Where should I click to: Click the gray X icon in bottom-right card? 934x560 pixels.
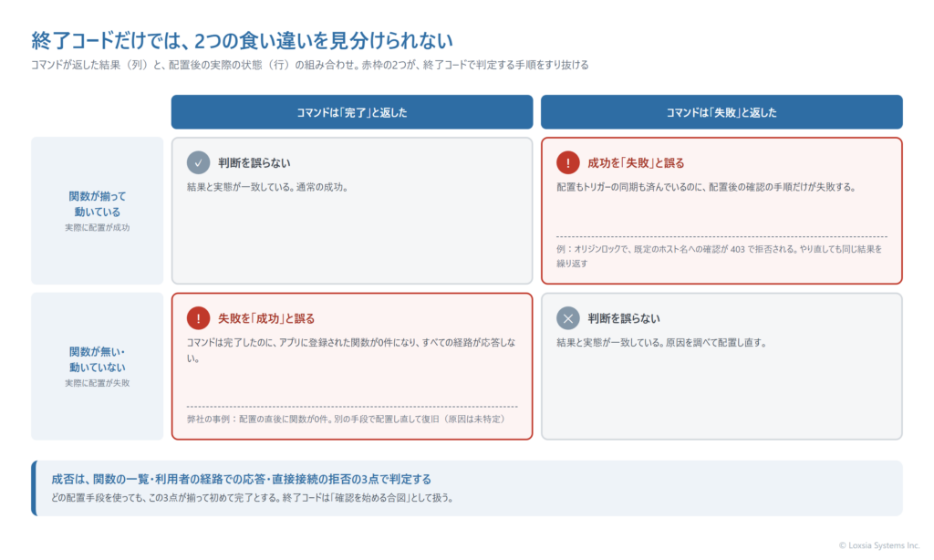tap(567, 318)
